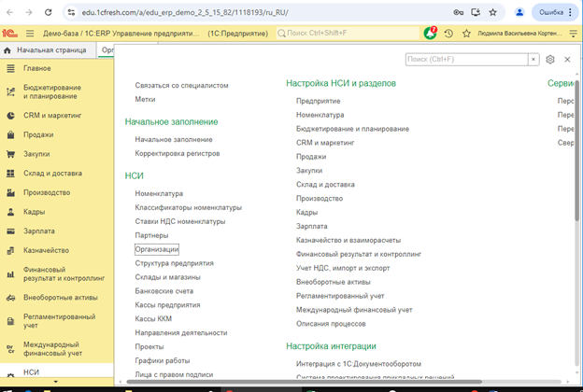Open Структура предприятия link
The image size is (583, 392).
click(174, 263)
